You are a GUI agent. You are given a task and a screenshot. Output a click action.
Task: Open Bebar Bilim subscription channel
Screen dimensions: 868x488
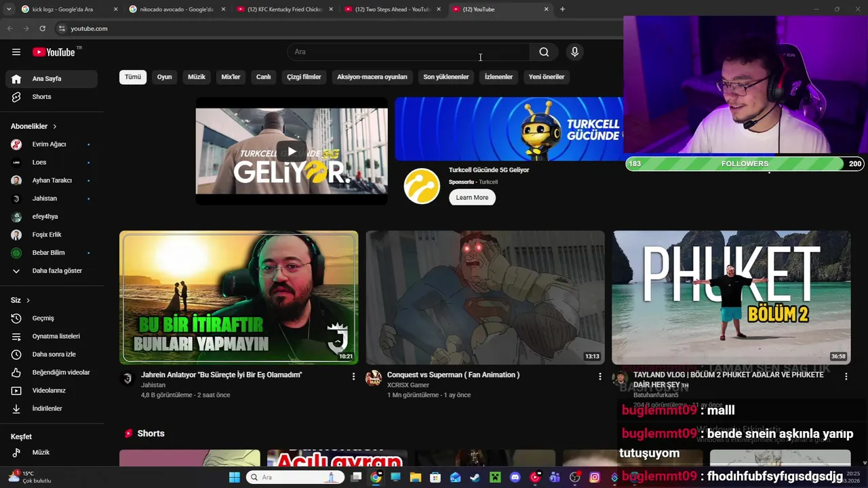click(52, 253)
